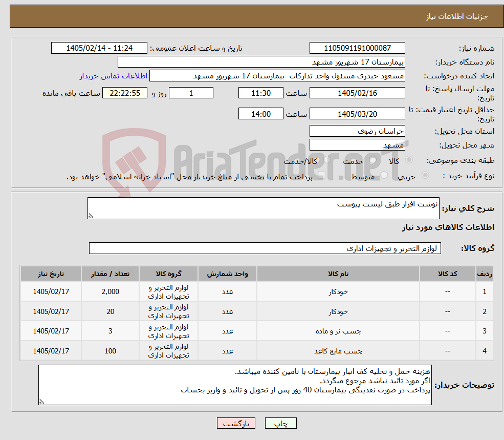The image size is (504, 440).
Task: Click goods group field لوازم التحریر و تجهیزات اداری
Action: (265, 248)
